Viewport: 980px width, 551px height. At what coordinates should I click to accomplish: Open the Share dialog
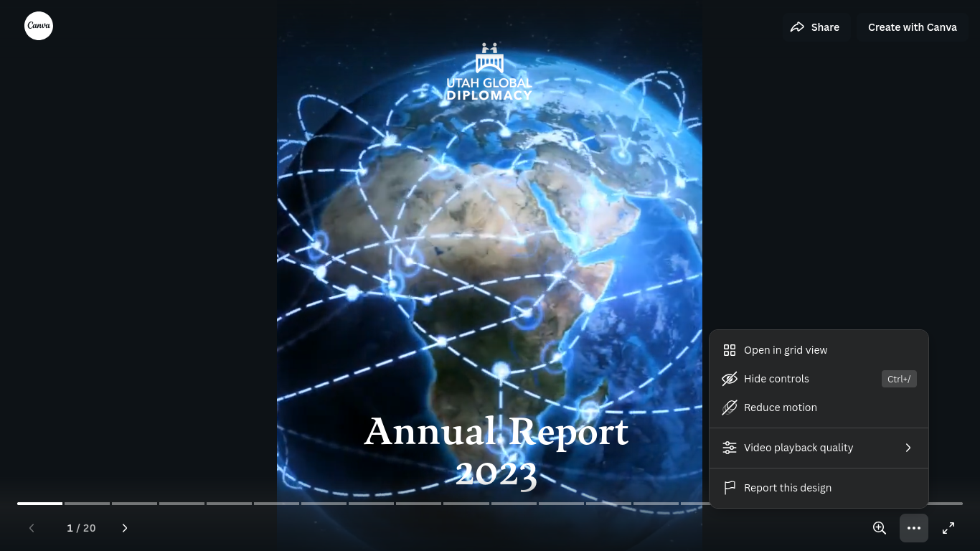815,27
